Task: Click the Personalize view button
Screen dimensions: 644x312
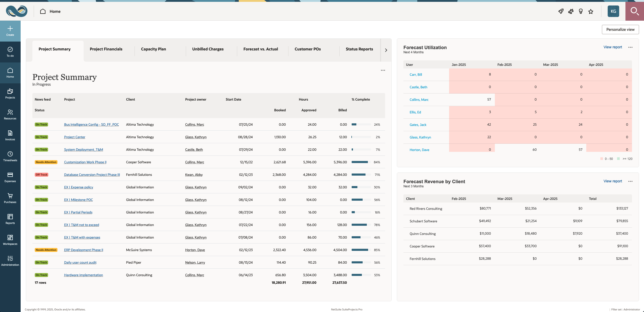Action: [620, 30]
